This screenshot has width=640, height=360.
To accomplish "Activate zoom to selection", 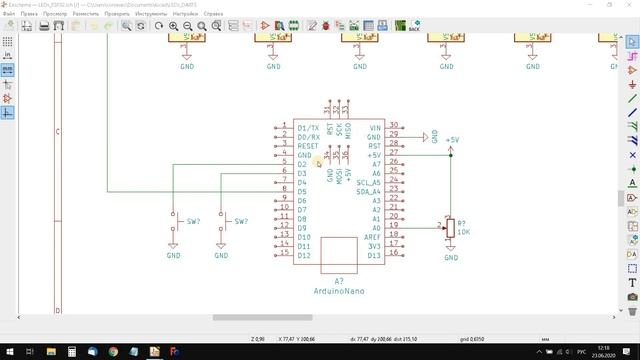I will click(216, 26).
